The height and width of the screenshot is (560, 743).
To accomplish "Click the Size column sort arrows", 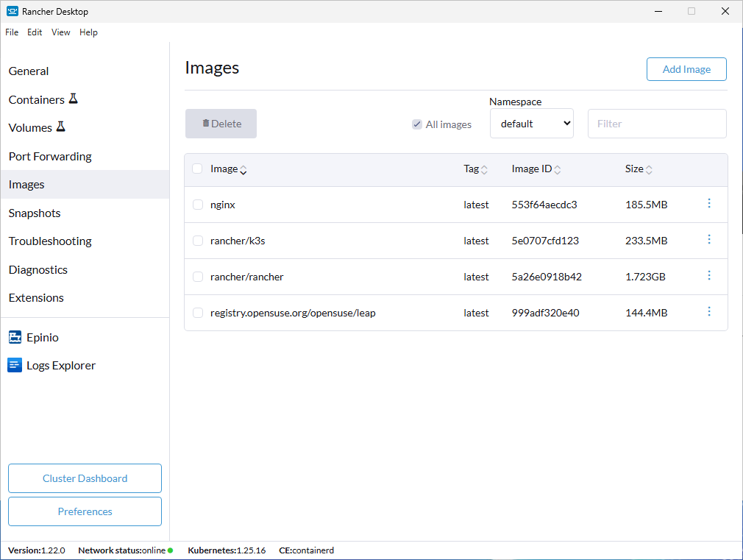I will 649,170.
